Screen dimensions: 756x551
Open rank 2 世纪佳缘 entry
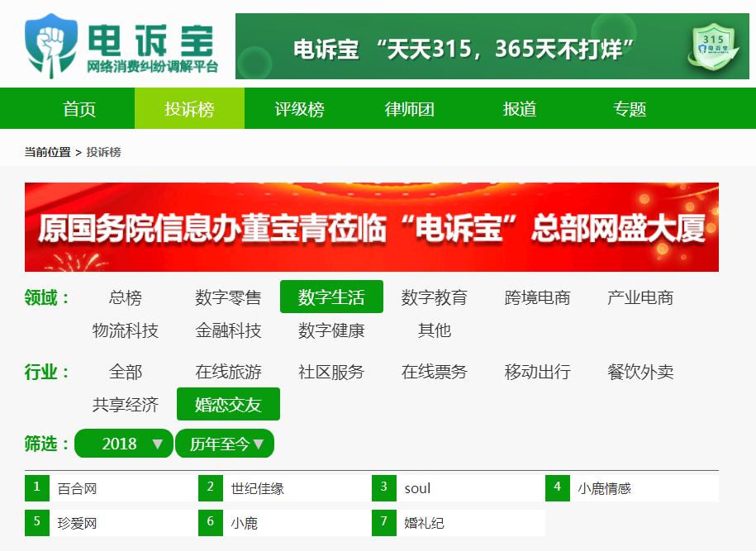tap(285, 488)
